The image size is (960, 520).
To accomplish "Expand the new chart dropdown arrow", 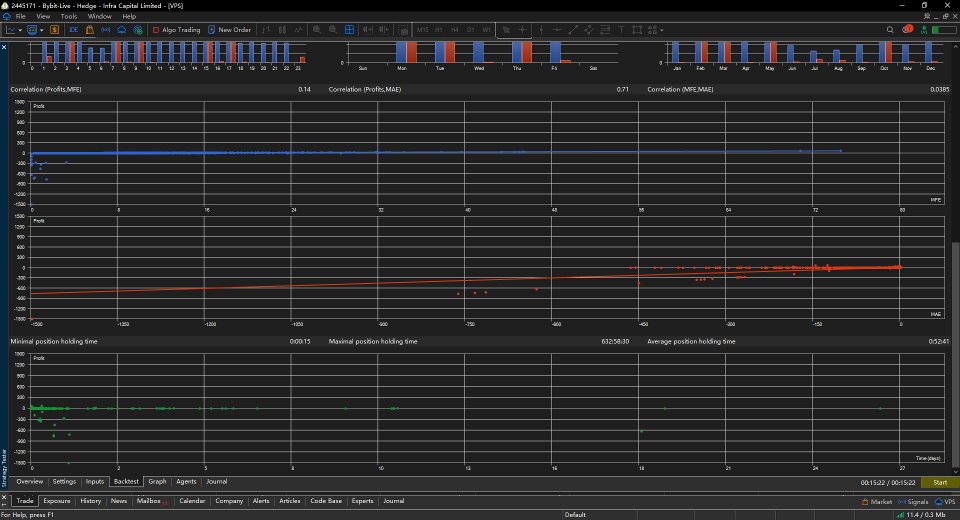I will (20, 29).
